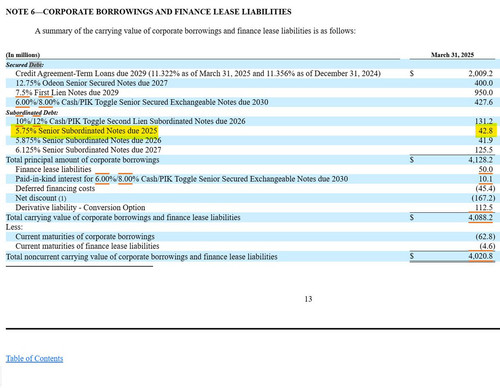Viewport: 500px width, 388px height.
Task: Select Current maturities of corporate borrowings label
Action: click(85, 237)
